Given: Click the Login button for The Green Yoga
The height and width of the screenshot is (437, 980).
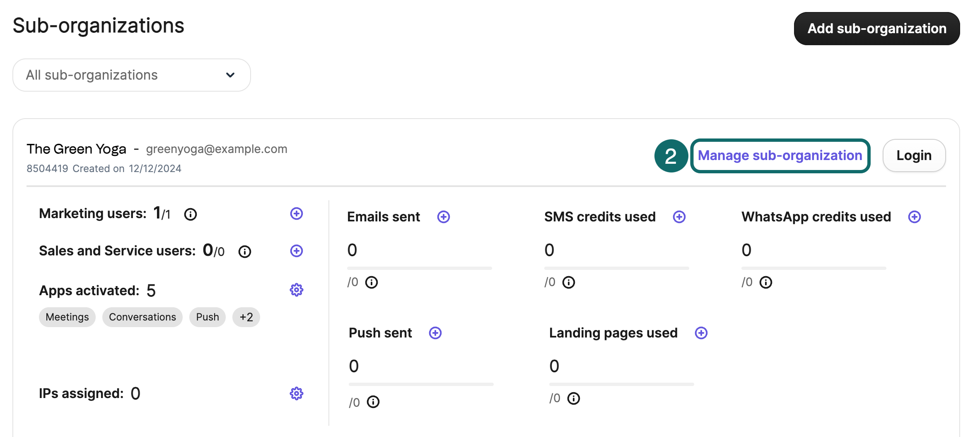Looking at the screenshot, I should pos(914,155).
